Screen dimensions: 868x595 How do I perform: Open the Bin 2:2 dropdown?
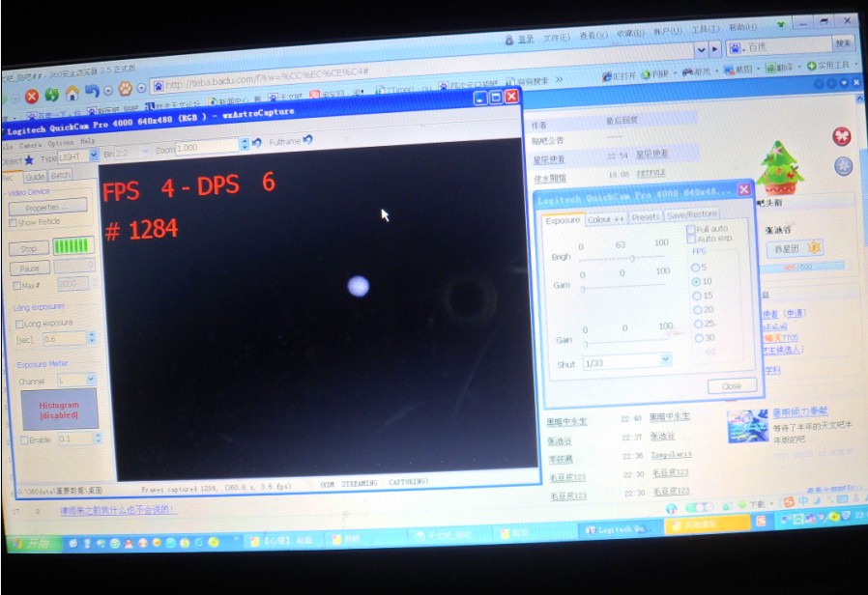point(145,151)
